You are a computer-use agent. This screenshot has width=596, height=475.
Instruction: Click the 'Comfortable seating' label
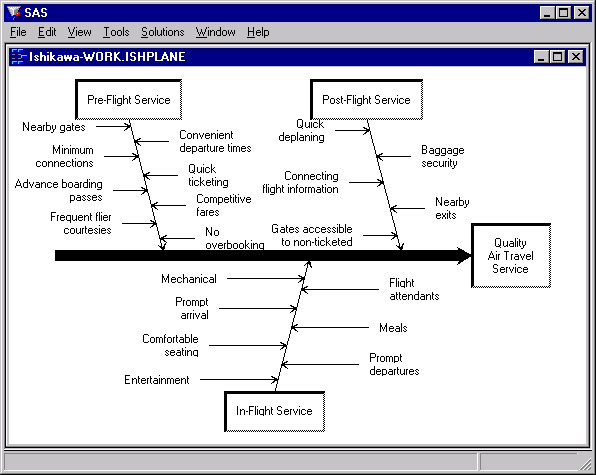click(x=170, y=345)
